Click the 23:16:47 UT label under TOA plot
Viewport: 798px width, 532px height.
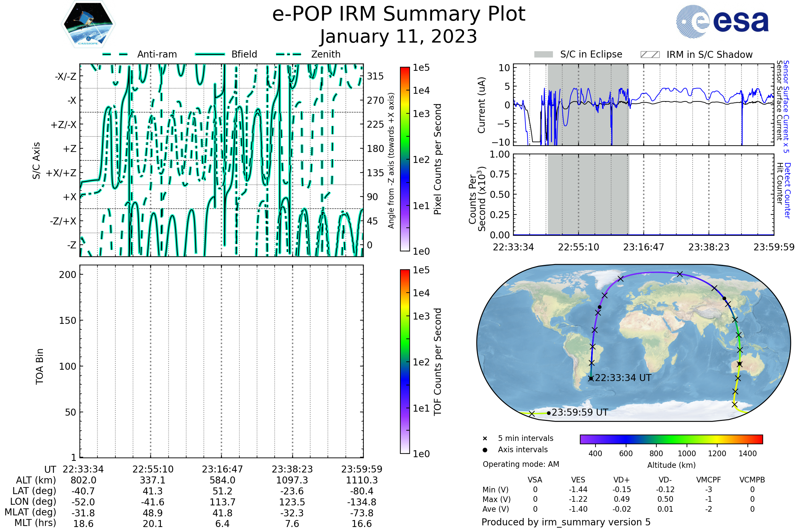tap(222, 469)
